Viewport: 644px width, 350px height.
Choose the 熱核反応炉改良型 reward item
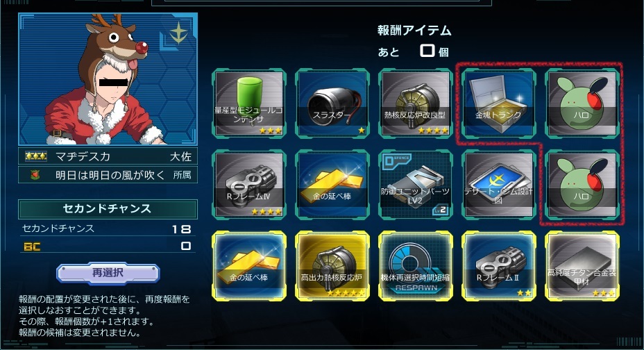416,103
